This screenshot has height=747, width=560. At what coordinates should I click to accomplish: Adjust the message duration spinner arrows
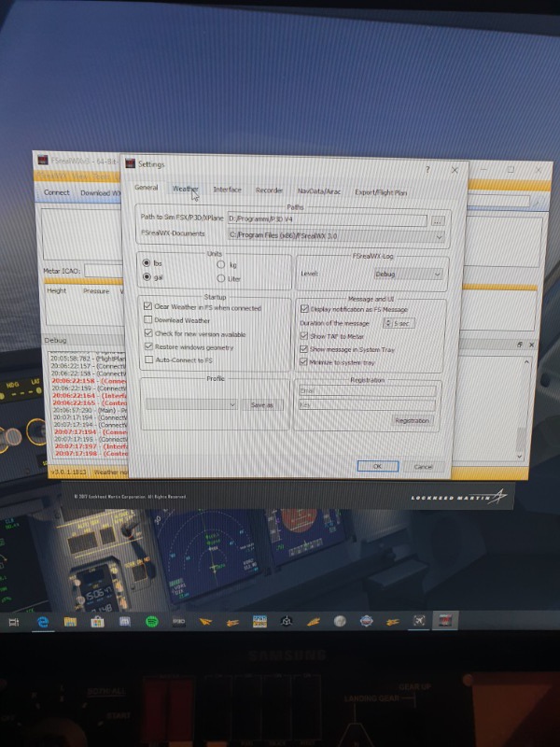387,323
